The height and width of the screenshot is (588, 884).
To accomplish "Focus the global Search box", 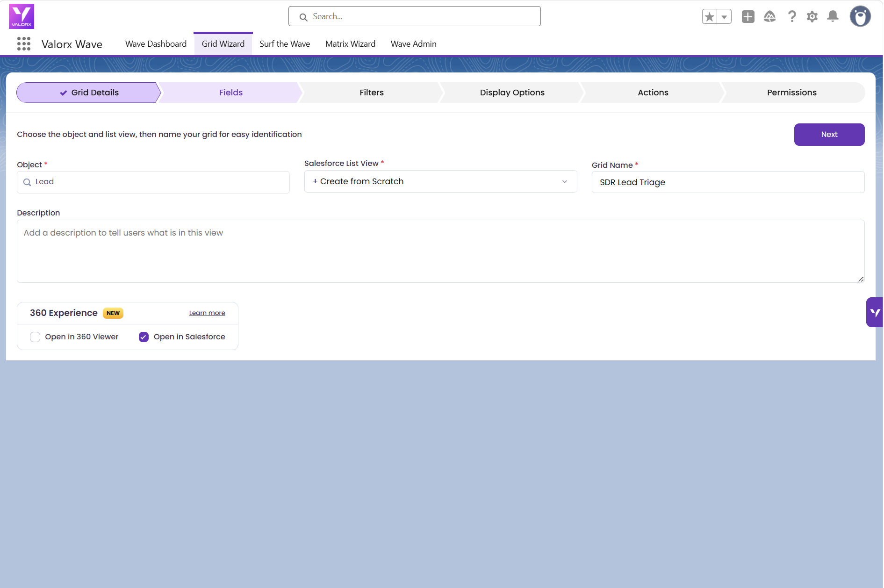I will (415, 16).
